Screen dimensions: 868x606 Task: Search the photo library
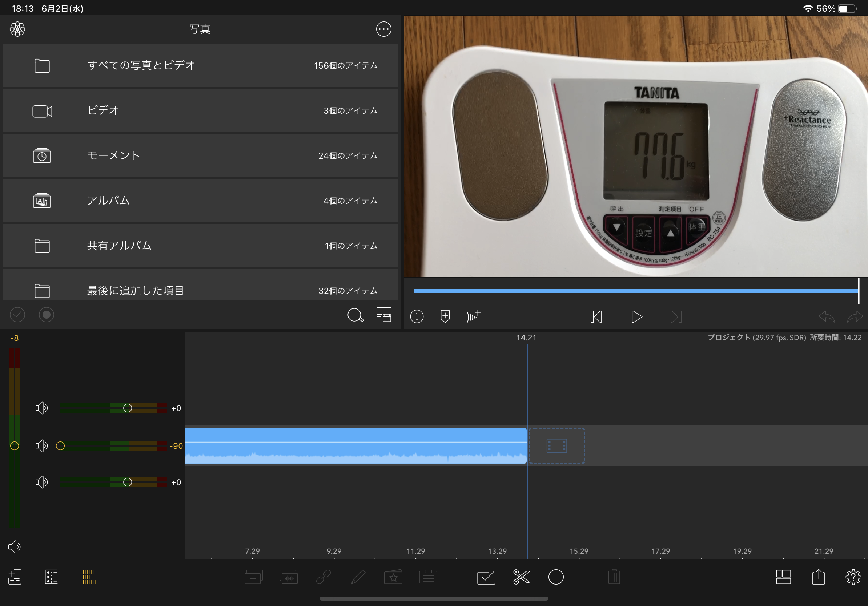point(355,315)
